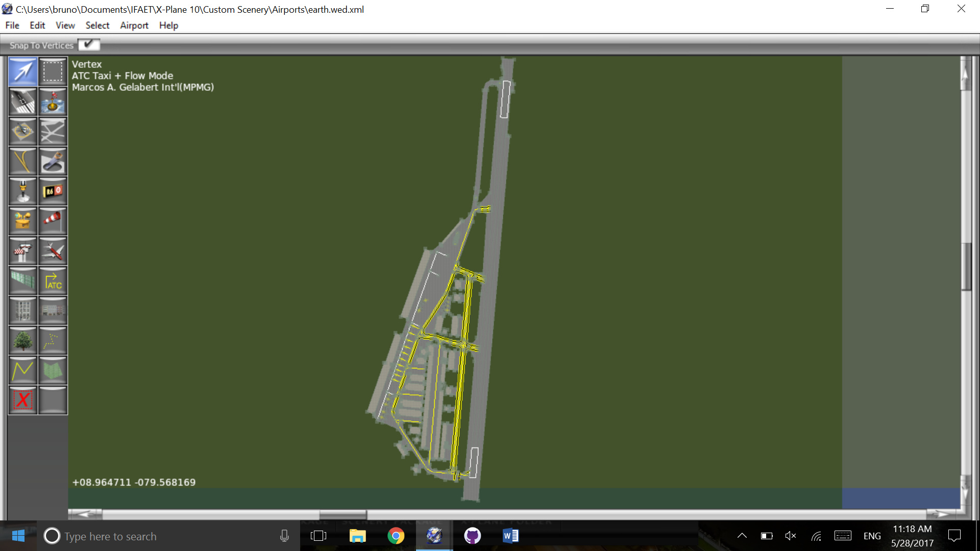980x551 pixels.
Task: Click the Windows search box
Action: (x=153, y=536)
